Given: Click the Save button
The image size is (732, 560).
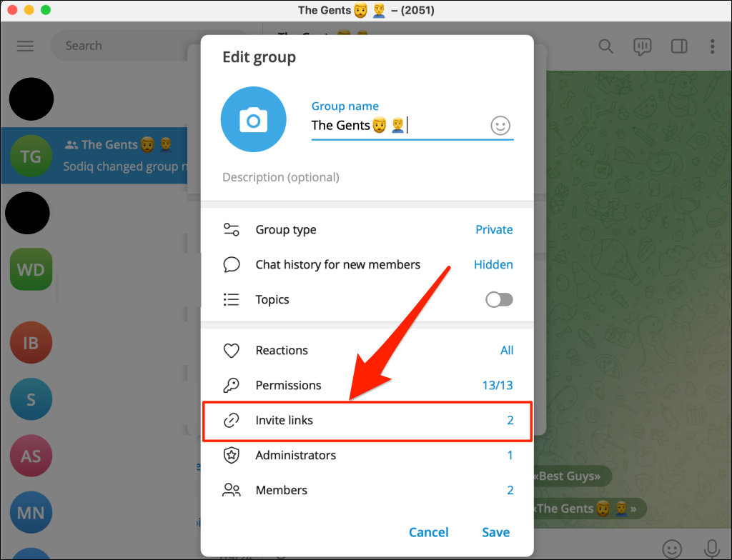Looking at the screenshot, I should (495, 532).
